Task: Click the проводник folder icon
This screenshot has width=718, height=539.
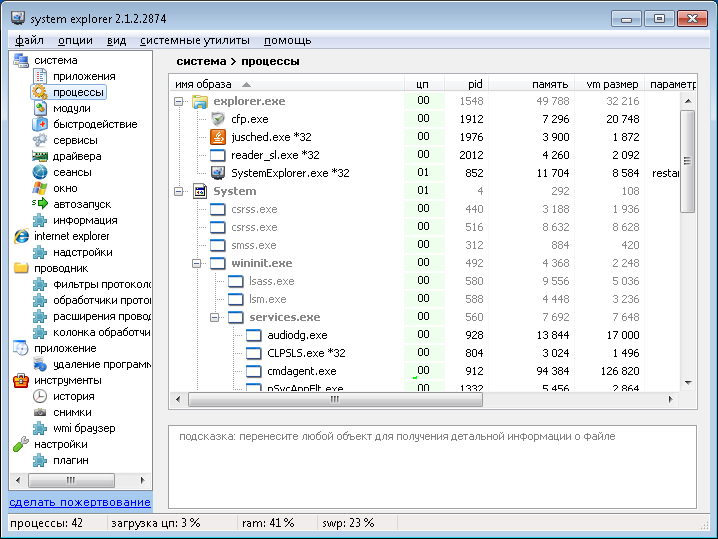Action: [21, 268]
